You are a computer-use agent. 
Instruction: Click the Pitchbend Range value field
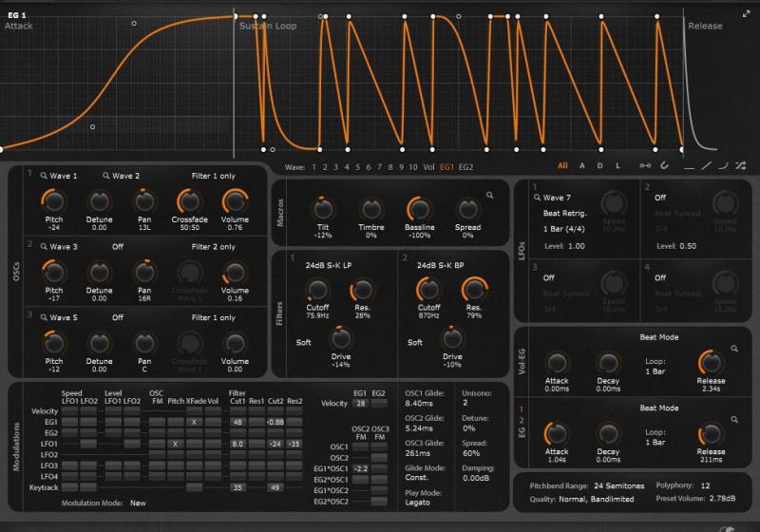click(621, 484)
